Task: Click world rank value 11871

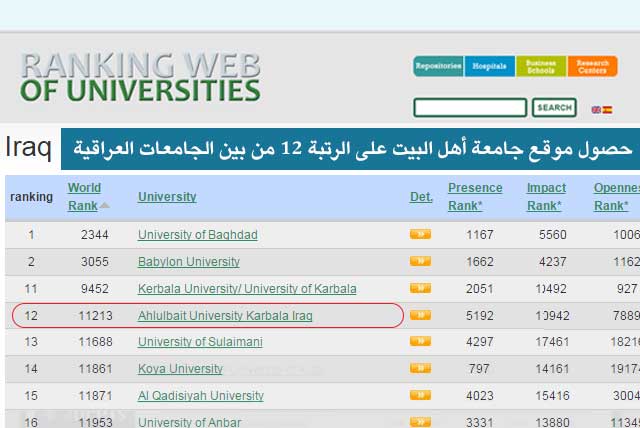Action: click(96, 395)
